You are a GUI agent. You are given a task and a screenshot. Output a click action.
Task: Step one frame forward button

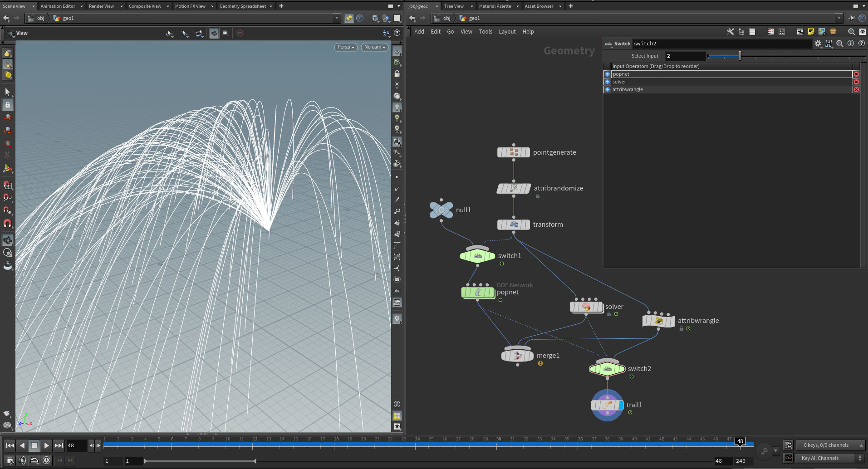pos(98,446)
